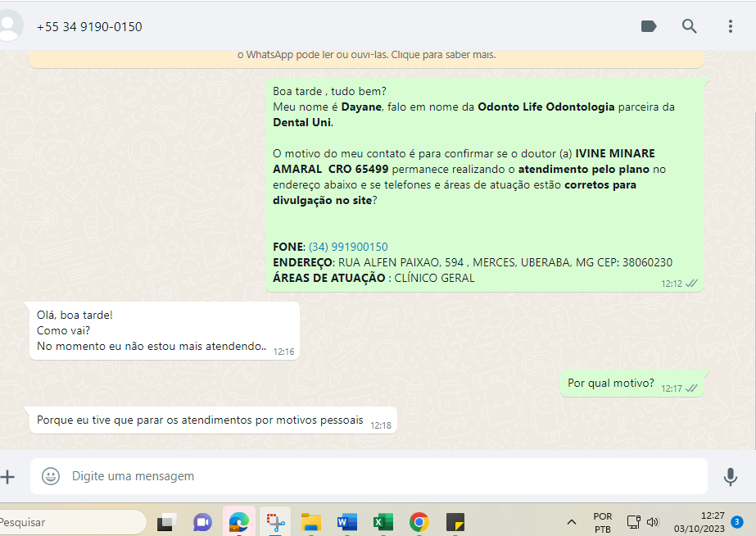
Task: Open contact info for +55 34 9190-0150
Action: point(89,26)
